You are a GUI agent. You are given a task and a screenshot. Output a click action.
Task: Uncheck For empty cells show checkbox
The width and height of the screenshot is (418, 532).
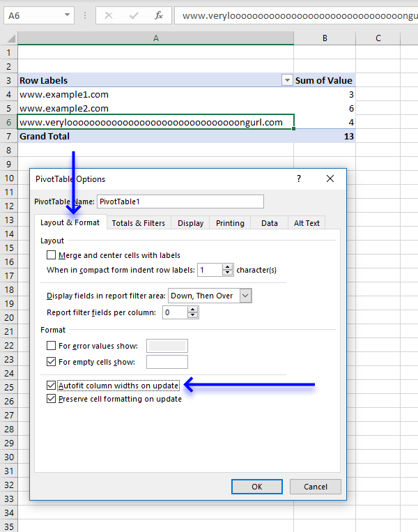pyautogui.click(x=51, y=362)
